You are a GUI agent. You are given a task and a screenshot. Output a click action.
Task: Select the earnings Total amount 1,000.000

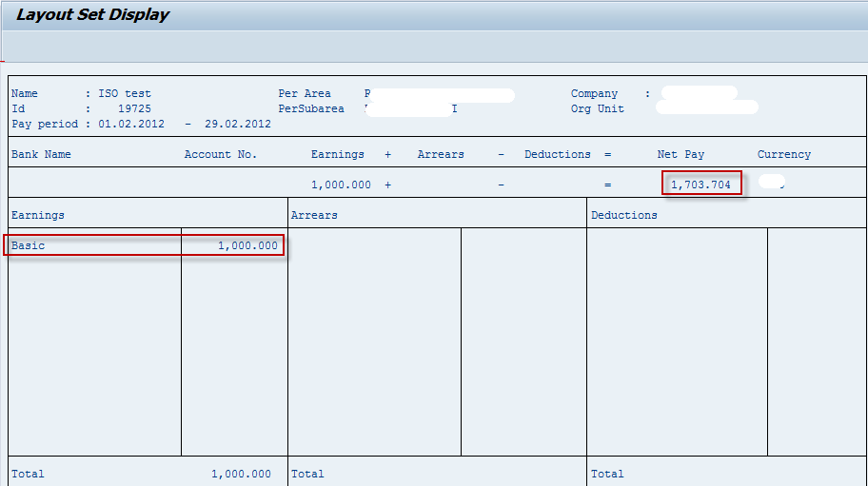click(x=241, y=474)
